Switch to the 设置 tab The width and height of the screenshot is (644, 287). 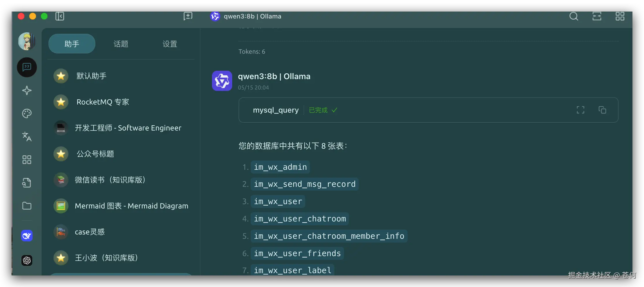(170, 44)
